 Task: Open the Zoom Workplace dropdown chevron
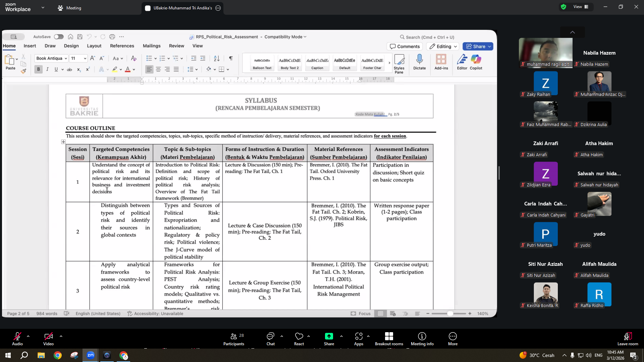43,7
